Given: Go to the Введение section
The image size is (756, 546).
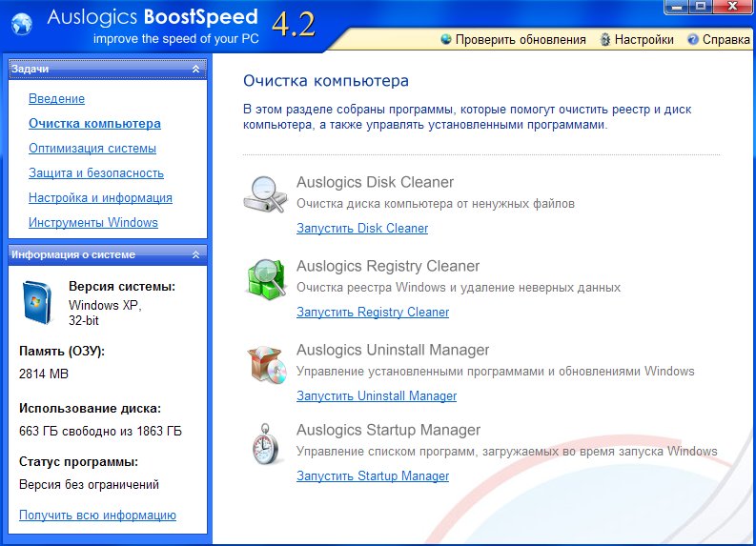Looking at the screenshot, I should click(56, 99).
